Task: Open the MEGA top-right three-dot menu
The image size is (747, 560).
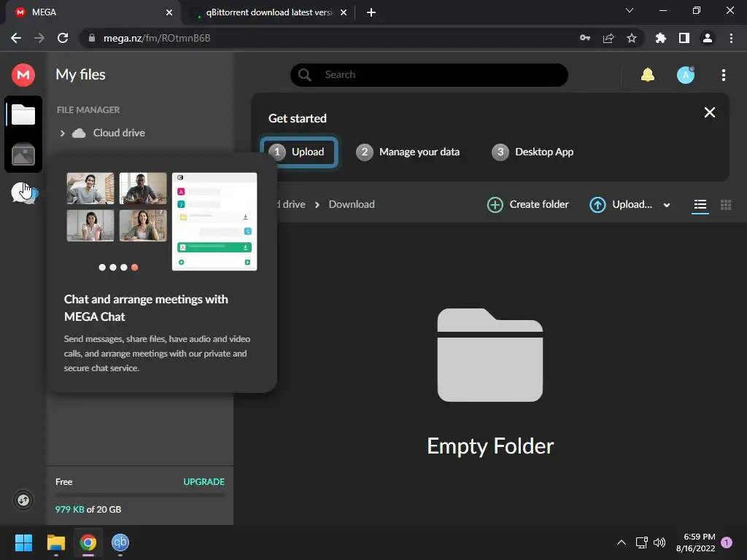Action: click(x=723, y=75)
